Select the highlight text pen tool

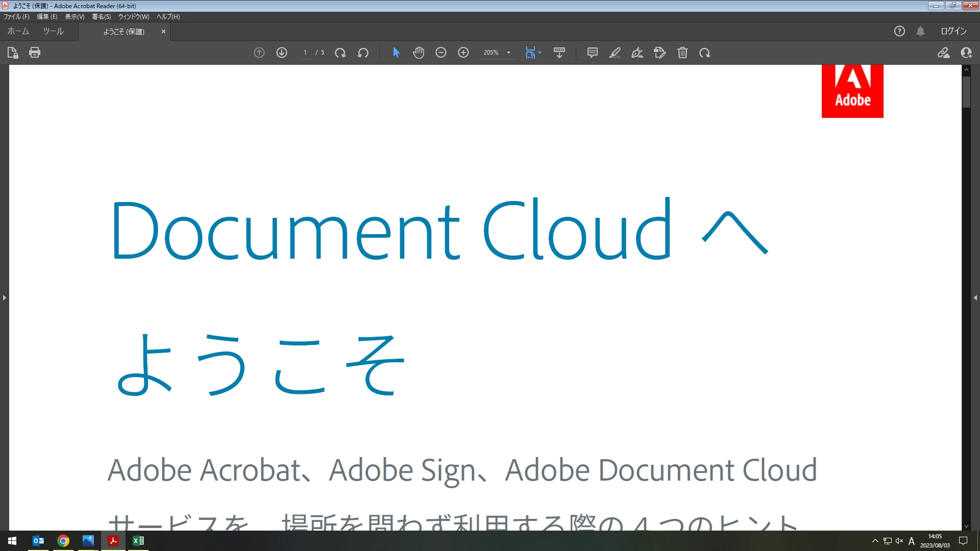(x=615, y=53)
